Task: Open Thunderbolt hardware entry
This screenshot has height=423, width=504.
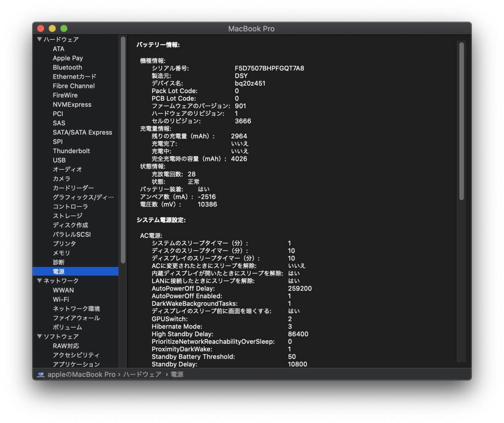Action: (71, 151)
